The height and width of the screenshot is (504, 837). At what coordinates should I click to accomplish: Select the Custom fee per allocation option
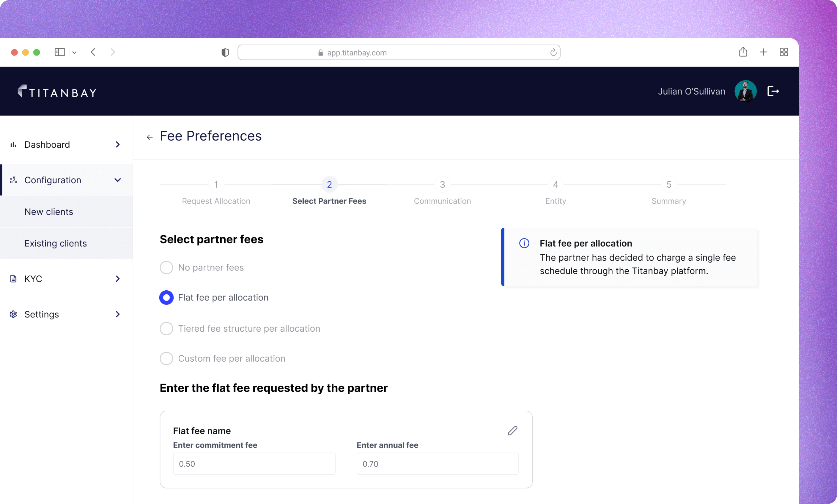166,358
